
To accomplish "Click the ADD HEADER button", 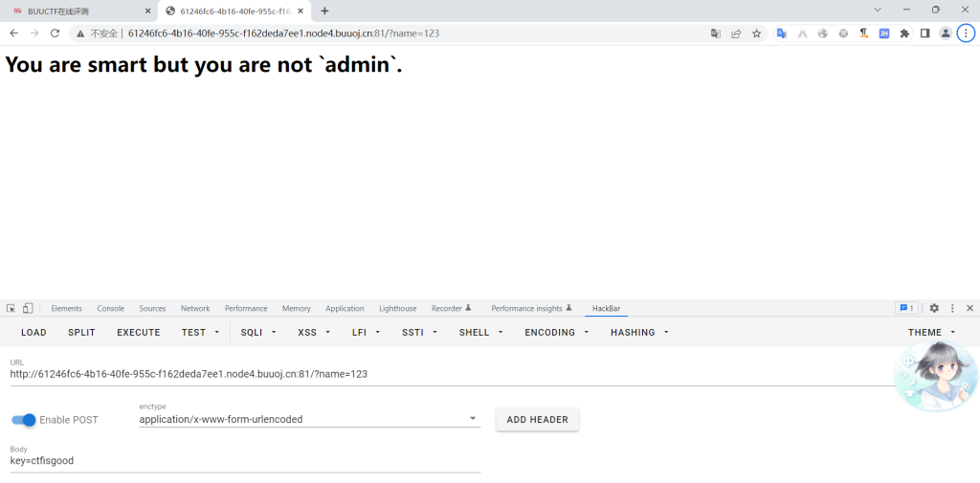I will pyautogui.click(x=537, y=419).
